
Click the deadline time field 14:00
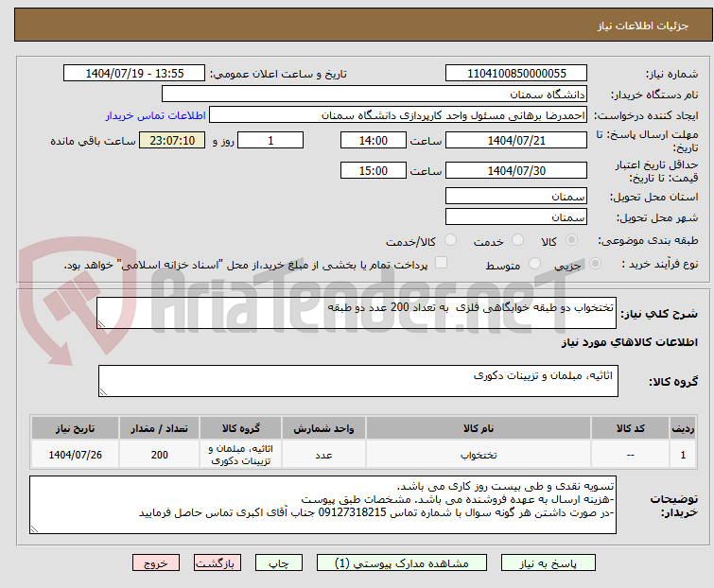point(374,140)
